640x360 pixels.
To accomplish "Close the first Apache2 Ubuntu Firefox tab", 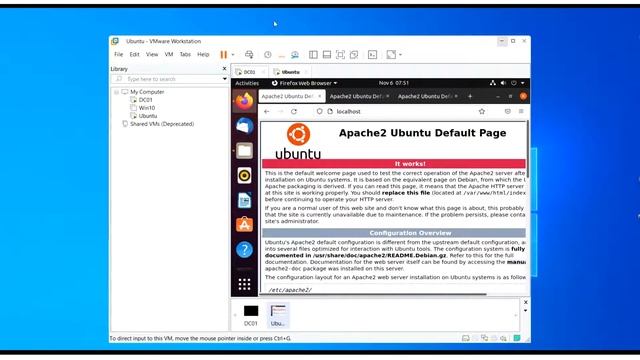I will pyautogui.click(x=320, y=96).
